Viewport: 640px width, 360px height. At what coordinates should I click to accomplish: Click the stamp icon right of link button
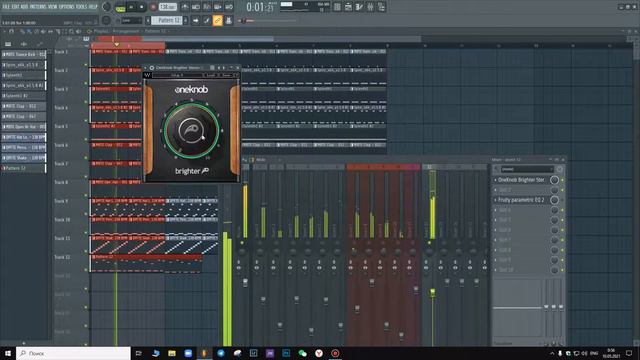tap(229, 20)
